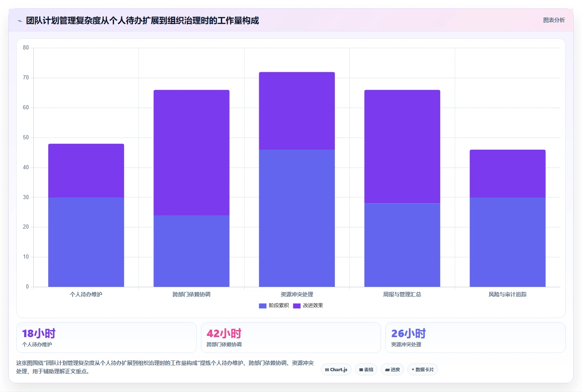
Task: Select the blue segment of 风险与审计追踪 bar
Action: (x=508, y=242)
